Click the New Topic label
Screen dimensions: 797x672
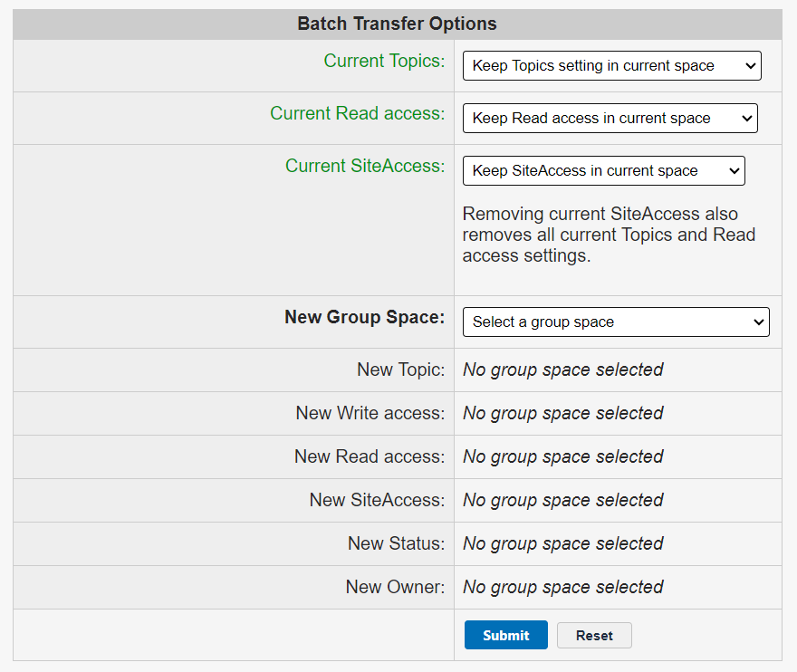click(x=400, y=370)
